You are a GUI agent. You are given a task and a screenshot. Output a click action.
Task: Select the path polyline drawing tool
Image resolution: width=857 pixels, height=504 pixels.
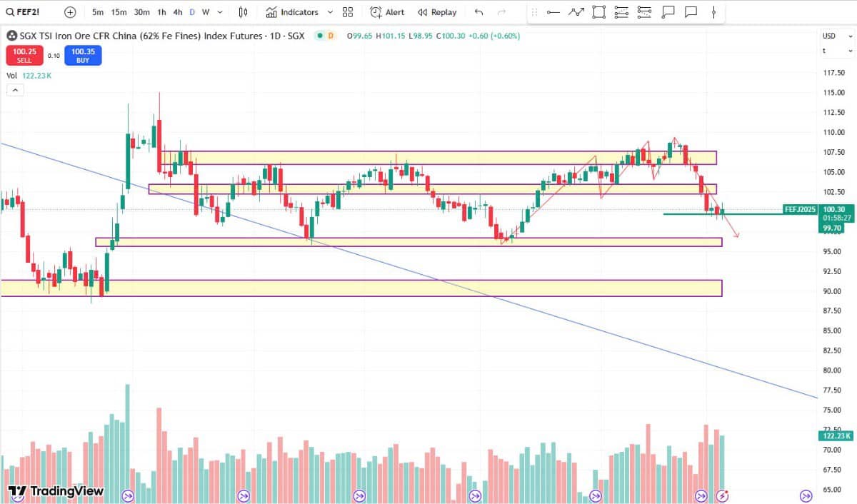click(x=576, y=12)
